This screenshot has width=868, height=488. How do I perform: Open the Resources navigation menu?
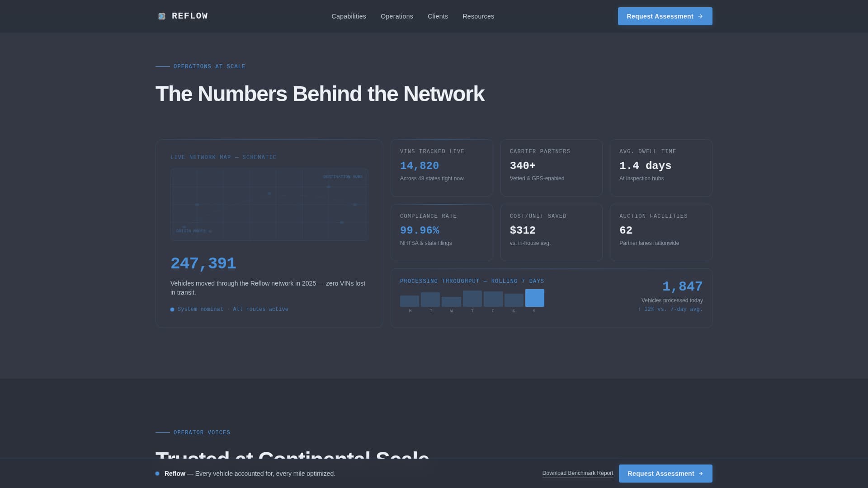pyautogui.click(x=478, y=16)
